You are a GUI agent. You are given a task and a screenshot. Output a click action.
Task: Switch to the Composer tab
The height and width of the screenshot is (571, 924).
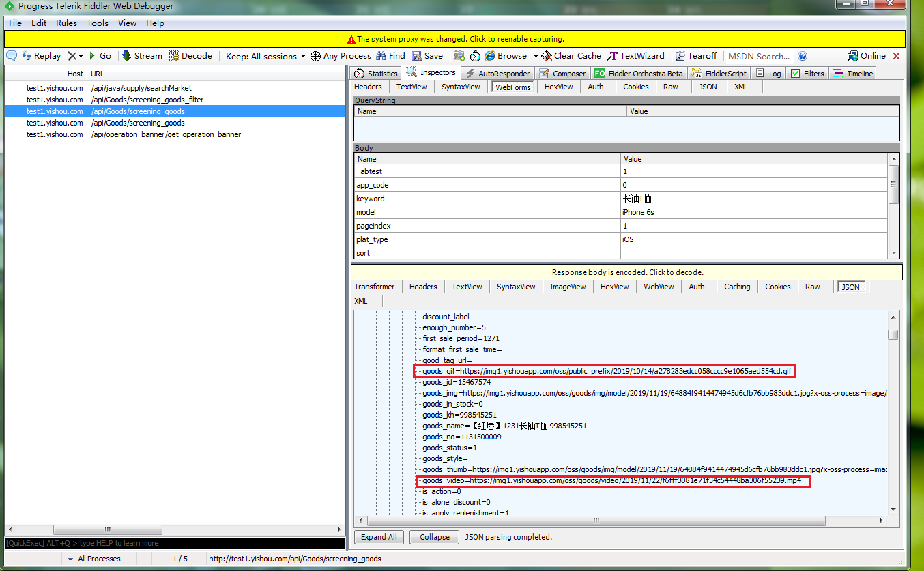coord(562,73)
